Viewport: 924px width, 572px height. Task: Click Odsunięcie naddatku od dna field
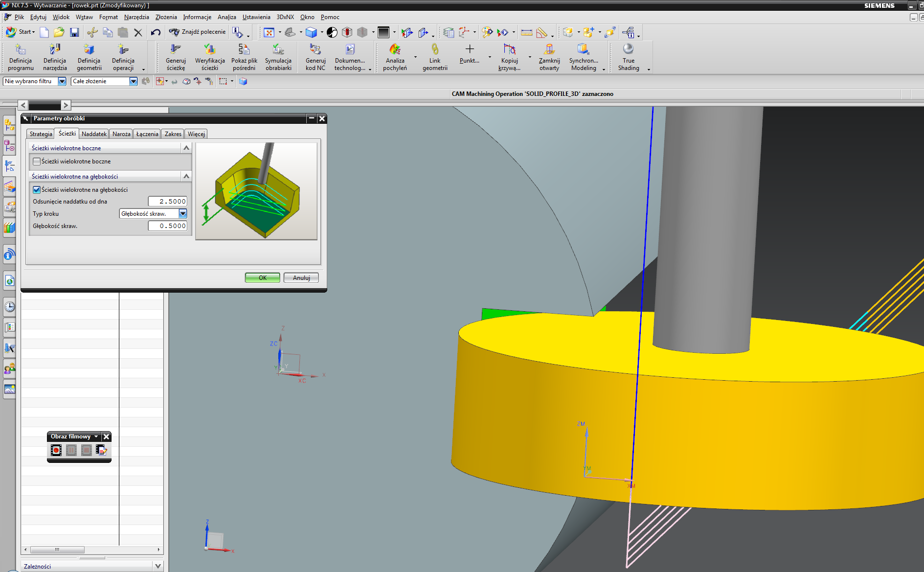(x=168, y=201)
